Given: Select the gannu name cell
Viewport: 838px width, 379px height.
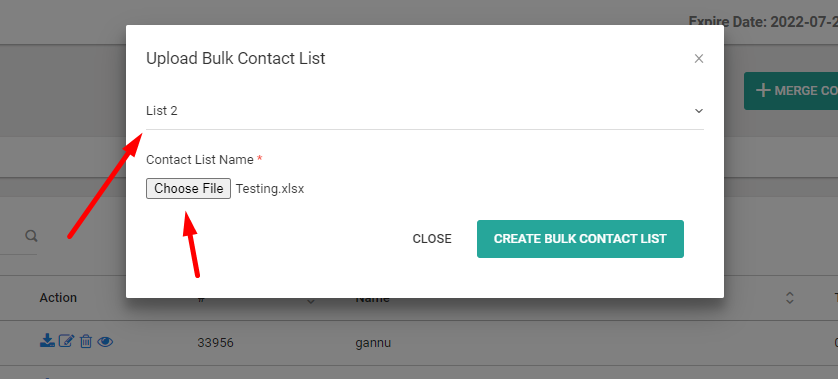Looking at the screenshot, I should [x=373, y=343].
